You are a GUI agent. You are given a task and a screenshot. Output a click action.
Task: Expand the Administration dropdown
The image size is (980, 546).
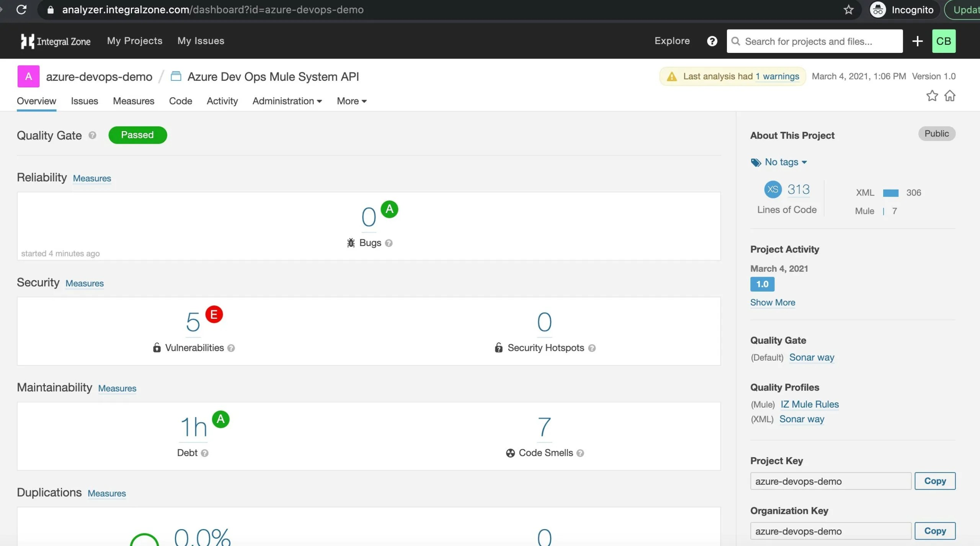point(287,101)
